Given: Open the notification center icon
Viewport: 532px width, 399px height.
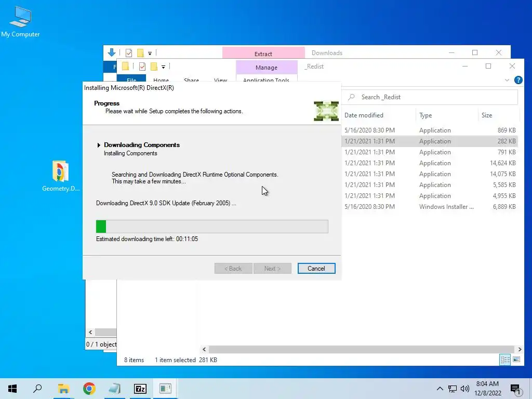Looking at the screenshot, I should pos(516,389).
